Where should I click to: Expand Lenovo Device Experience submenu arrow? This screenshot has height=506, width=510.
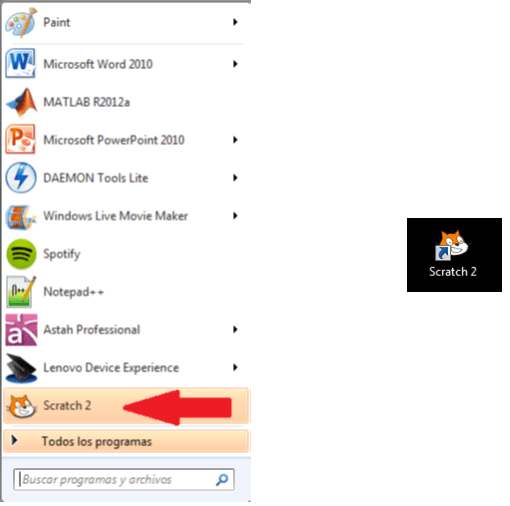pos(235,367)
